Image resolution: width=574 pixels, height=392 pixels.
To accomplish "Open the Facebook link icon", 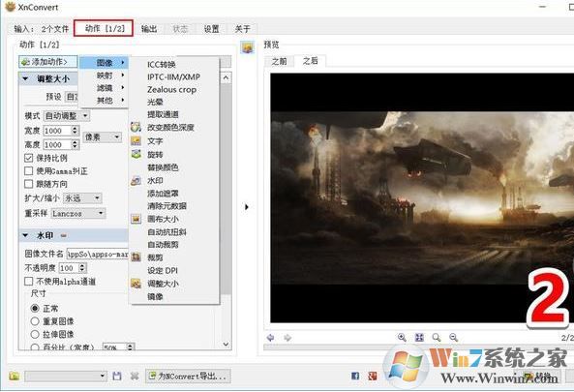I will (355, 376).
